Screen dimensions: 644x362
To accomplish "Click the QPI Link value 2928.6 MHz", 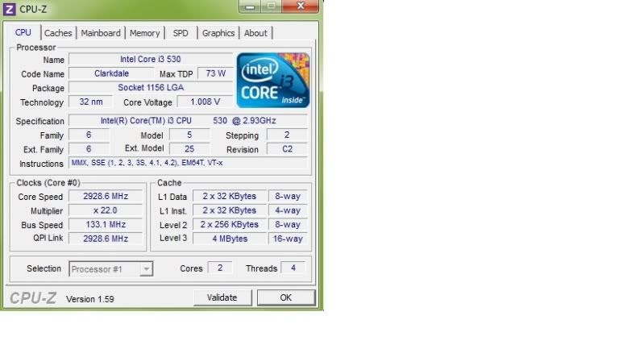I will coord(106,239).
